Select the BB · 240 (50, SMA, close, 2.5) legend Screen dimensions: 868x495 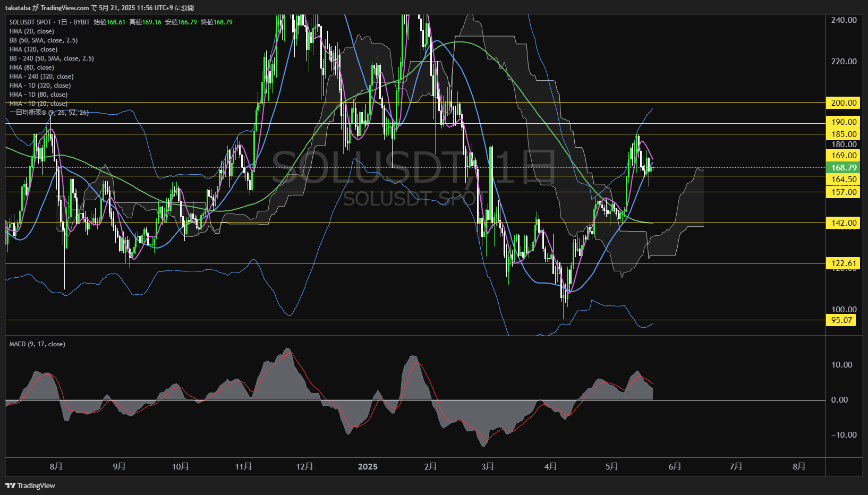[x=52, y=58]
